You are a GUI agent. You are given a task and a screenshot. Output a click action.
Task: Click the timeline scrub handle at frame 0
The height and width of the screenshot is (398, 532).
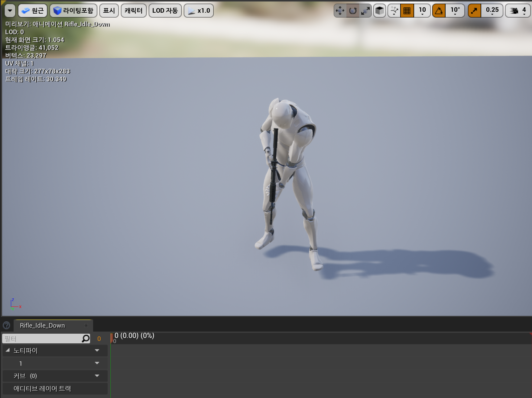(112, 338)
